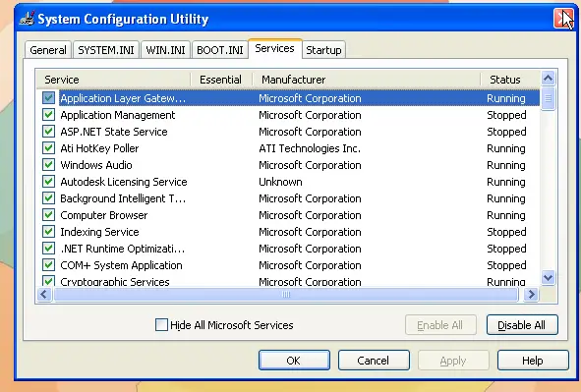Screen dimensions: 581x392
Task: Click the System Configuration Utility title bar icon
Action: click(28, 18)
